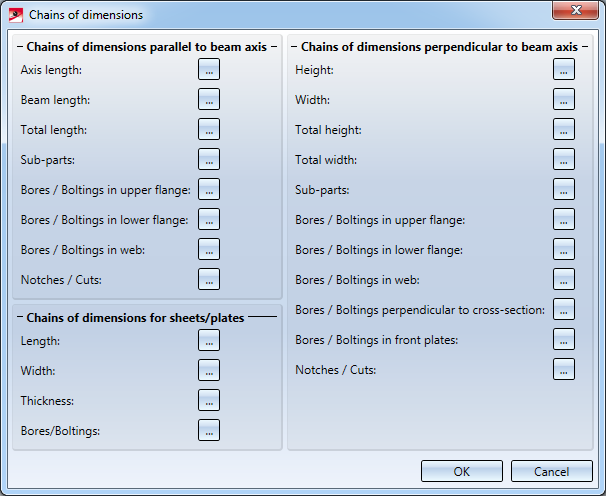Open perpendicular lower flange bores ellipsis button
This screenshot has width=606, height=496.
(x=564, y=249)
